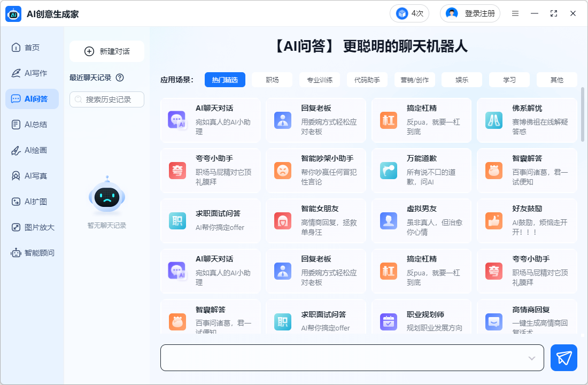Click the vertical scrollbar of card list
The height and width of the screenshot is (385, 588).
point(582,114)
